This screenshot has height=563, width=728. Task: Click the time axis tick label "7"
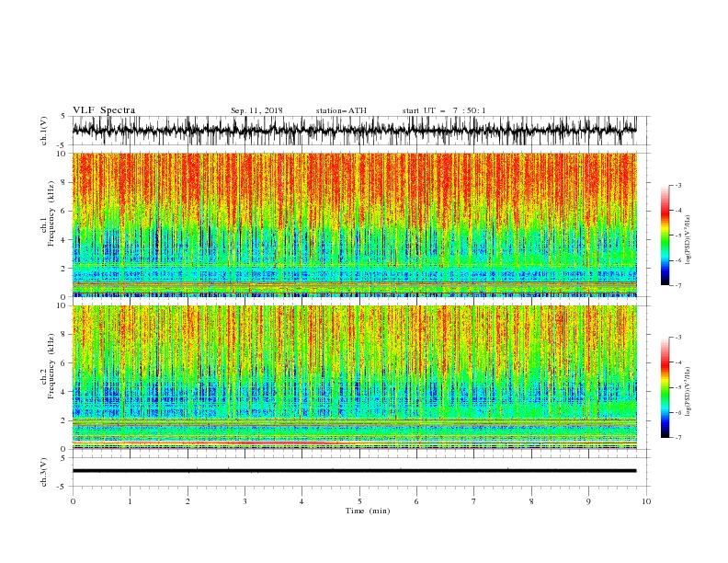pyautogui.click(x=474, y=501)
